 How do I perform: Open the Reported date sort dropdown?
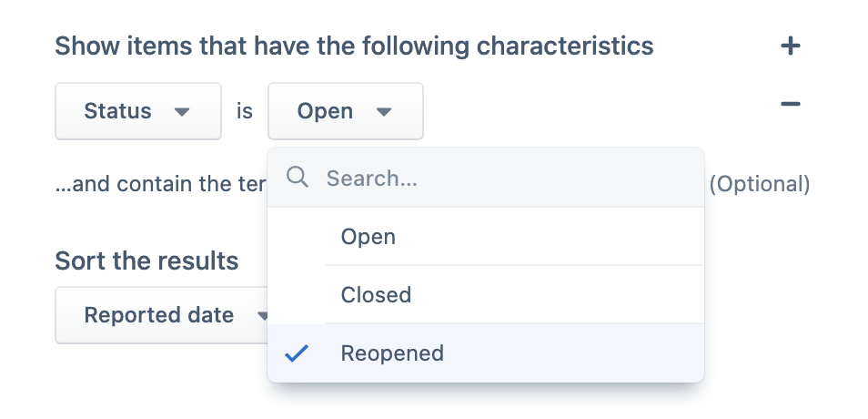(162, 315)
